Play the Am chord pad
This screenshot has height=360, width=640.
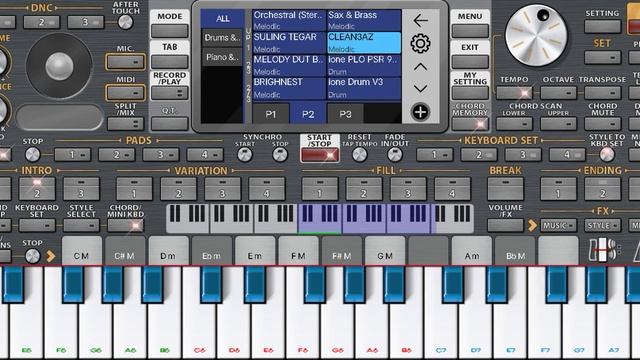point(472,250)
